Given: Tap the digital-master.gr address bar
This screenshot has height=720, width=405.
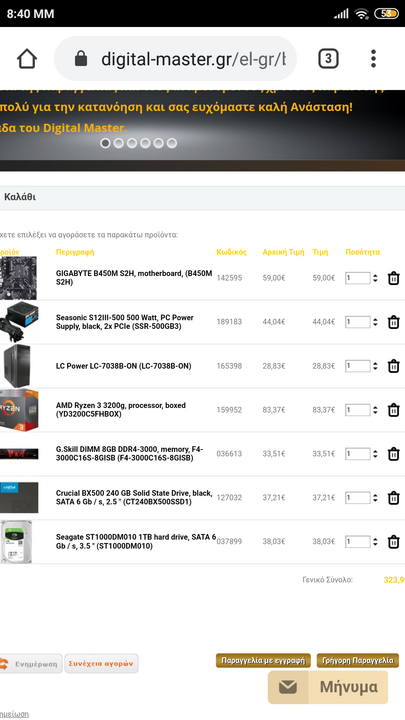Looking at the screenshot, I should (175, 59).
